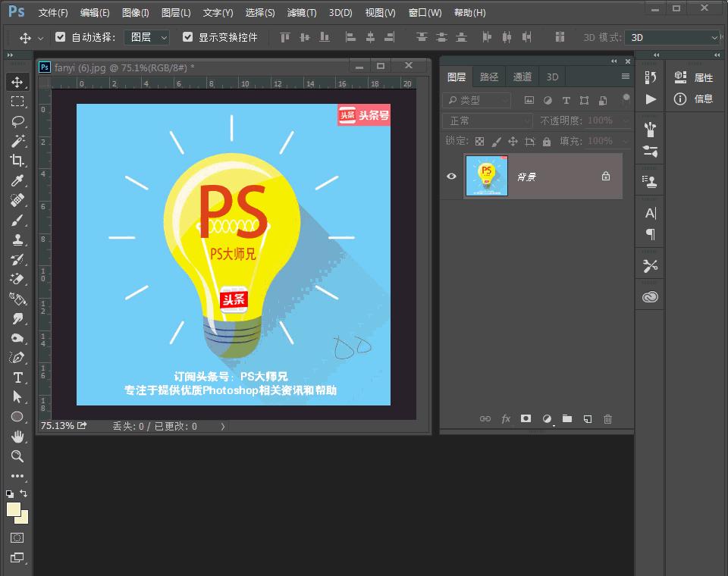Toggle the Auto-Select checkbox
Viewport: 728px width, 576px height.
(61, 36)
